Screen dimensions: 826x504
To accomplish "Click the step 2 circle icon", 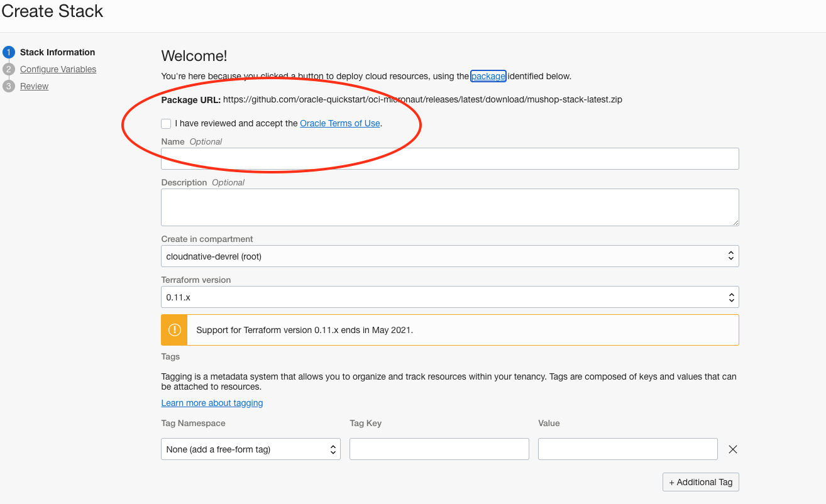I will (x=9, y=69).
